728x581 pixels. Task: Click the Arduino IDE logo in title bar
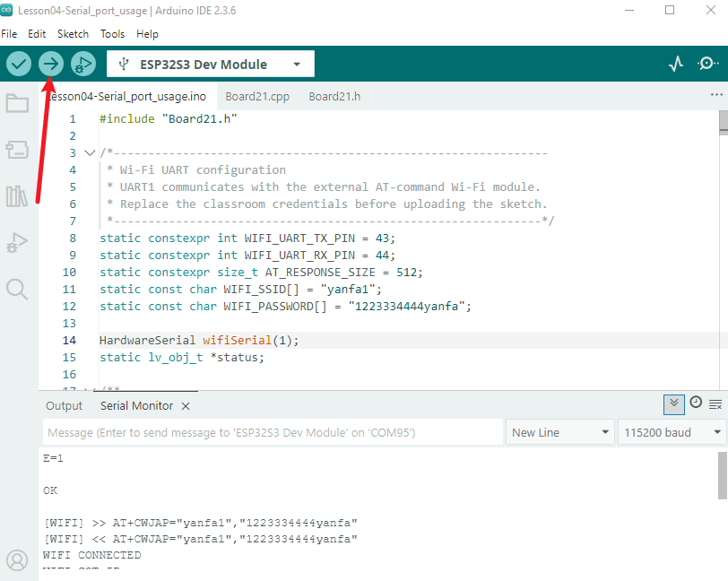click(x=6, y=10)
